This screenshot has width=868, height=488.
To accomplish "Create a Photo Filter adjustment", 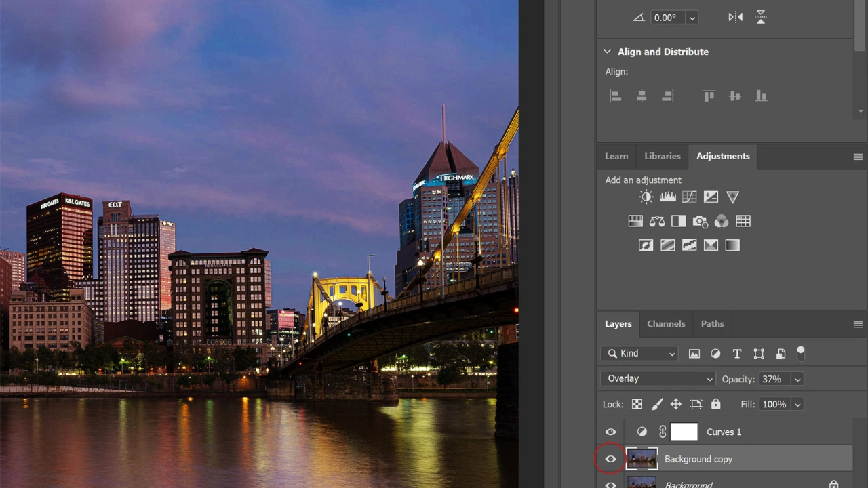I will point(700,221).
